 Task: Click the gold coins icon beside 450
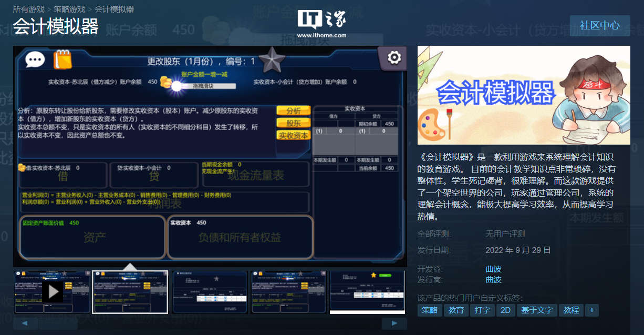[x=166, y=82]
